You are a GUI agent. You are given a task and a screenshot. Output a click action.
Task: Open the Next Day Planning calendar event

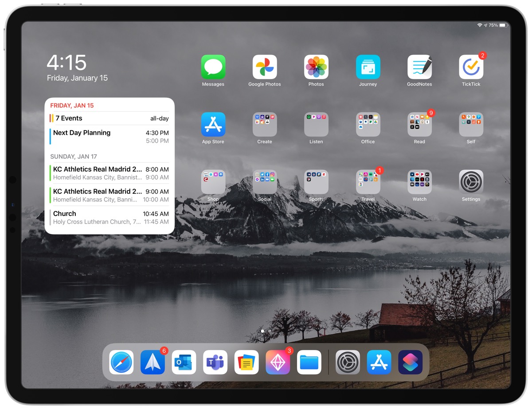coord(110,137)
